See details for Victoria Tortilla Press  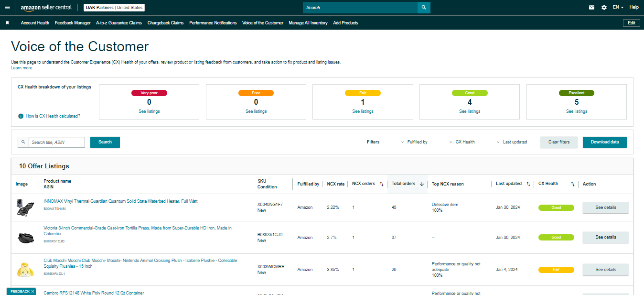pyautogui.click(x=606, y=237)
